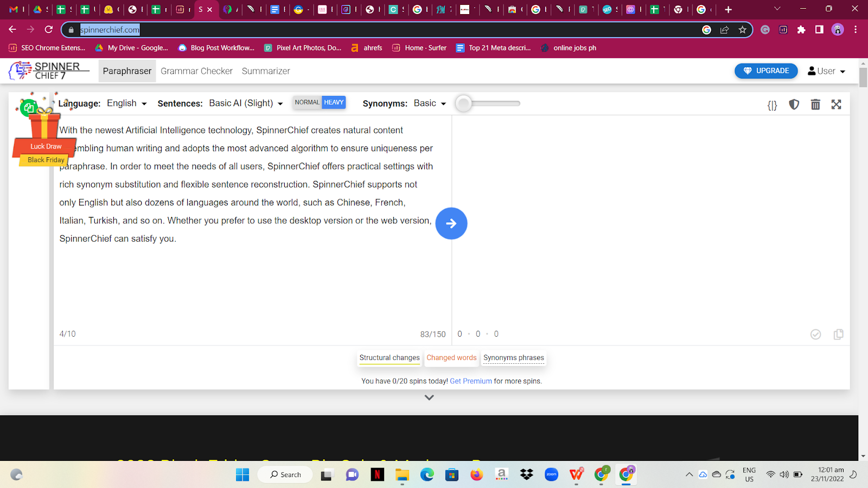Click the Black Friday banner label
The image size is (868, 488).
(46, 160)
